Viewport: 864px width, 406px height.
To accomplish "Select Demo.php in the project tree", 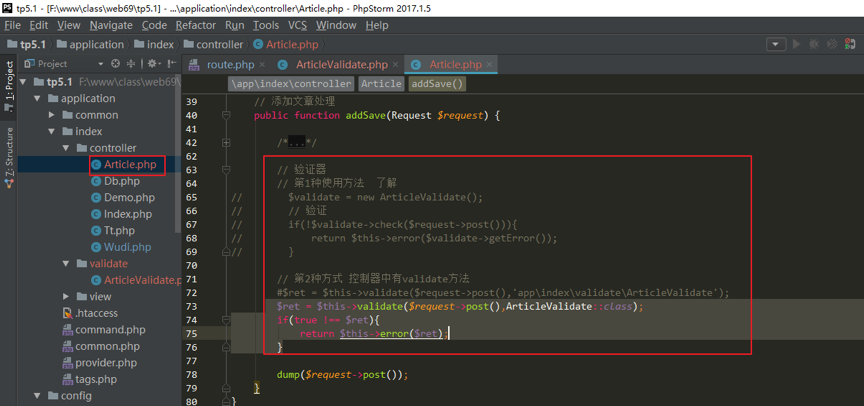I will tap(123, 197).
